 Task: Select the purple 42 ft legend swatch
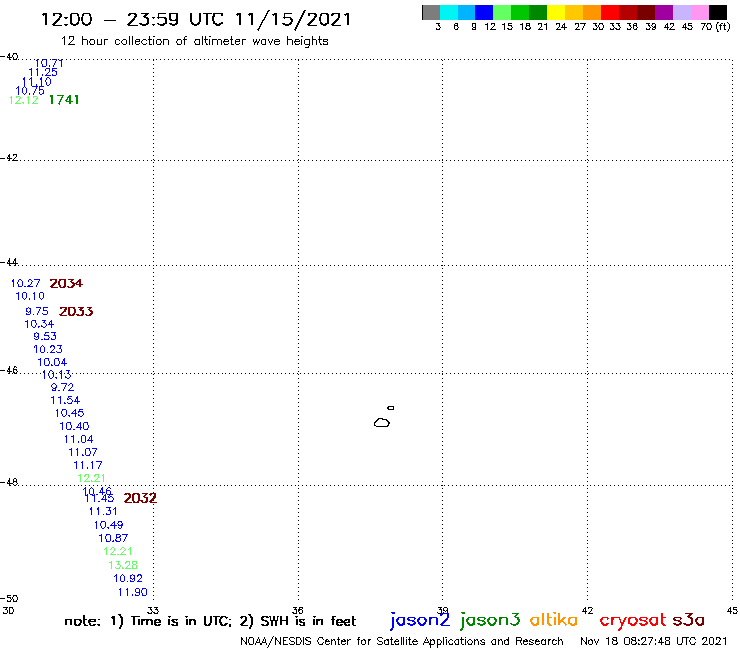[664, 12]
